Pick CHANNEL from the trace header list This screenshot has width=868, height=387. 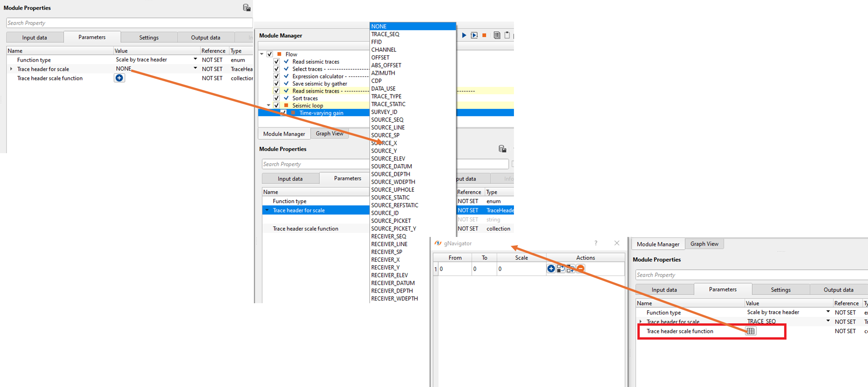click(x=383, y=50)
